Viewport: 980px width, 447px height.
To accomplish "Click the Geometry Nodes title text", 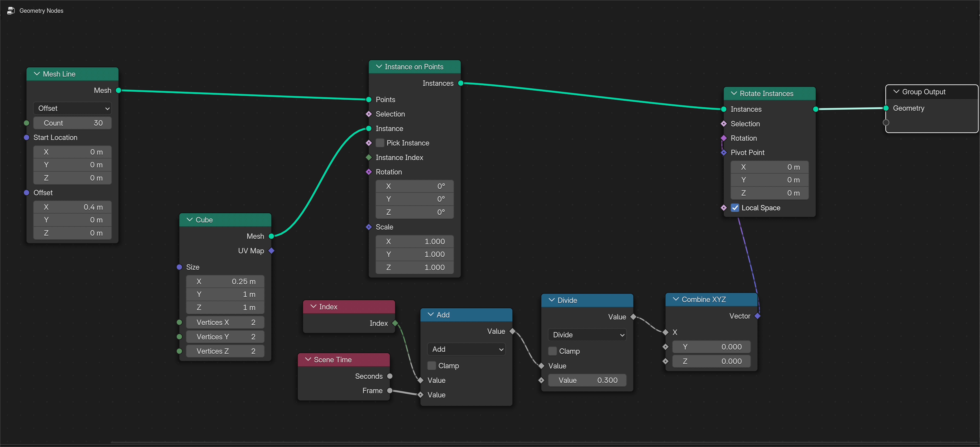I will tap(41, 11).
